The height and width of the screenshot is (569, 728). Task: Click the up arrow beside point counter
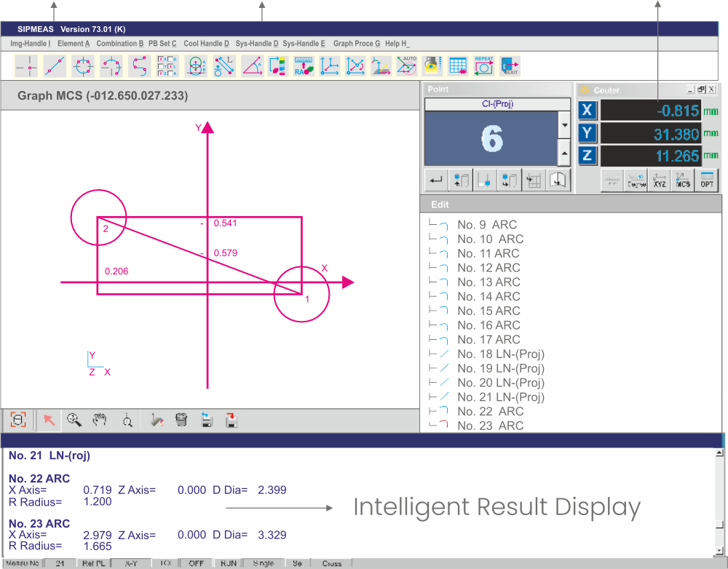[x=563, y=153]
